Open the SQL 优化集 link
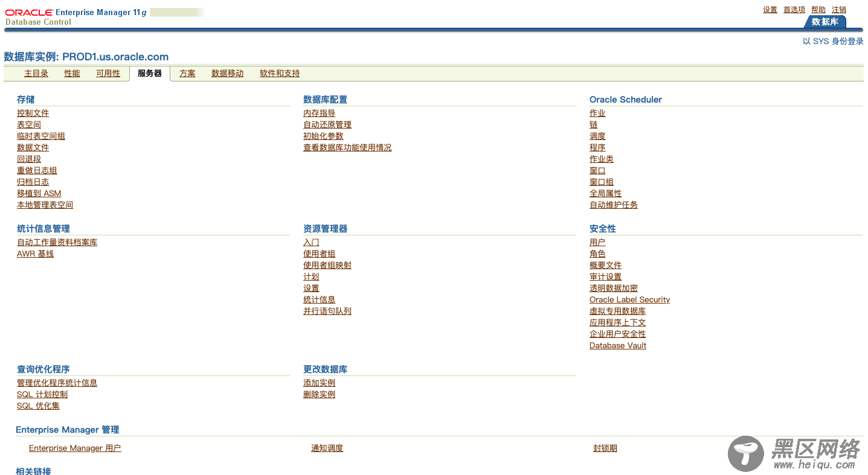This screenshot has height=475, width=868. tap(38, 406)
